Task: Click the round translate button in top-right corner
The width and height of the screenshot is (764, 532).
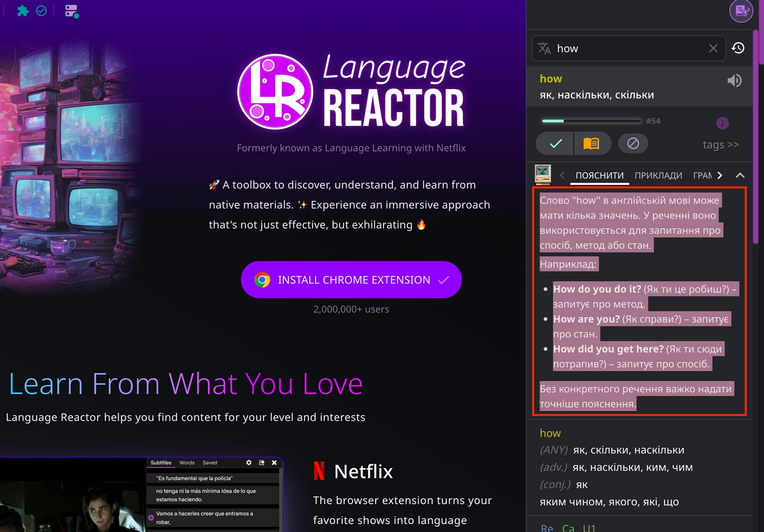Action: (741, 11)
